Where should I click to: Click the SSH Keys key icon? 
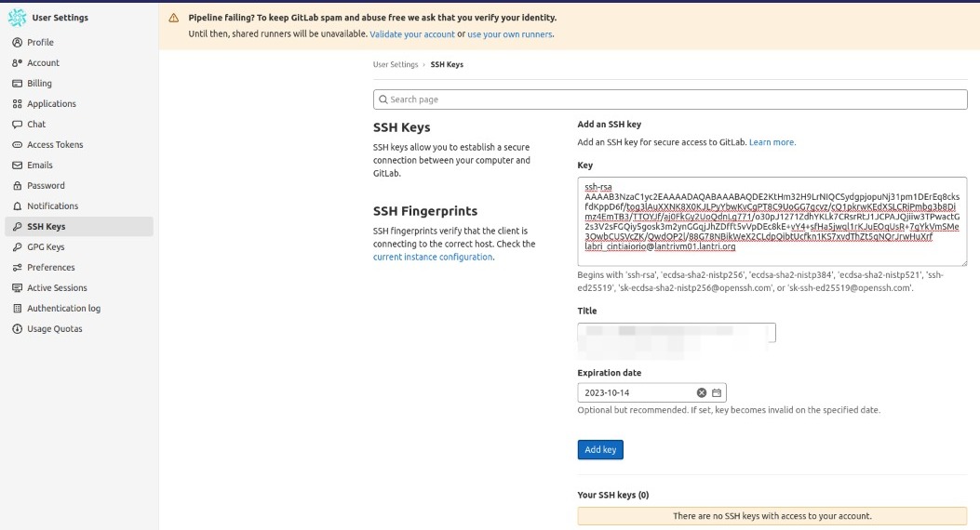(17, 227)
